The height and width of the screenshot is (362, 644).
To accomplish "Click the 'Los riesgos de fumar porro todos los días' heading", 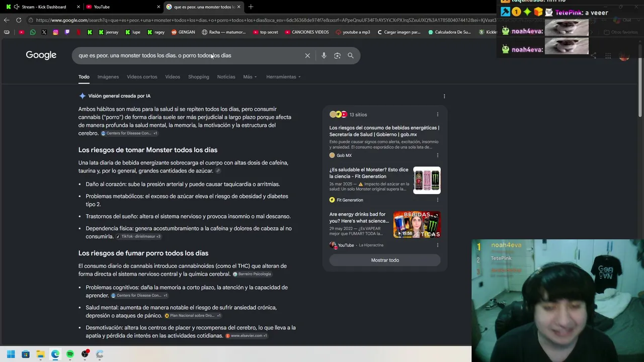I will [x=143, y=253].
